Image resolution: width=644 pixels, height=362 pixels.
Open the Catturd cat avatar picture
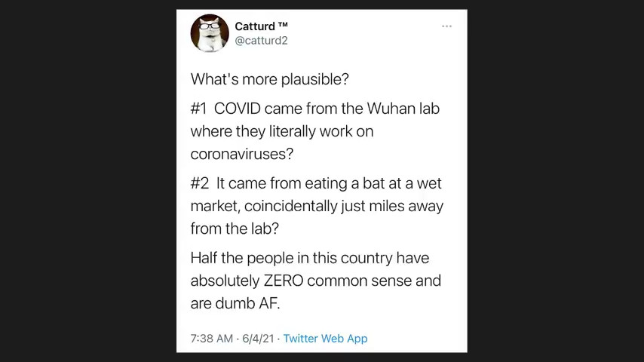209,33
